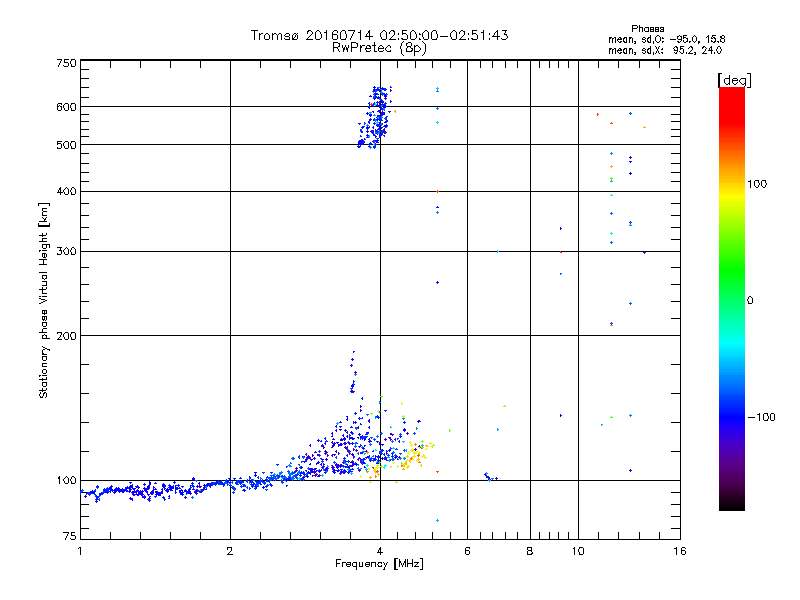Click the x-axis tick label '16'
The width and height of the screenshot is (800, 600).
tap(680, 551)
